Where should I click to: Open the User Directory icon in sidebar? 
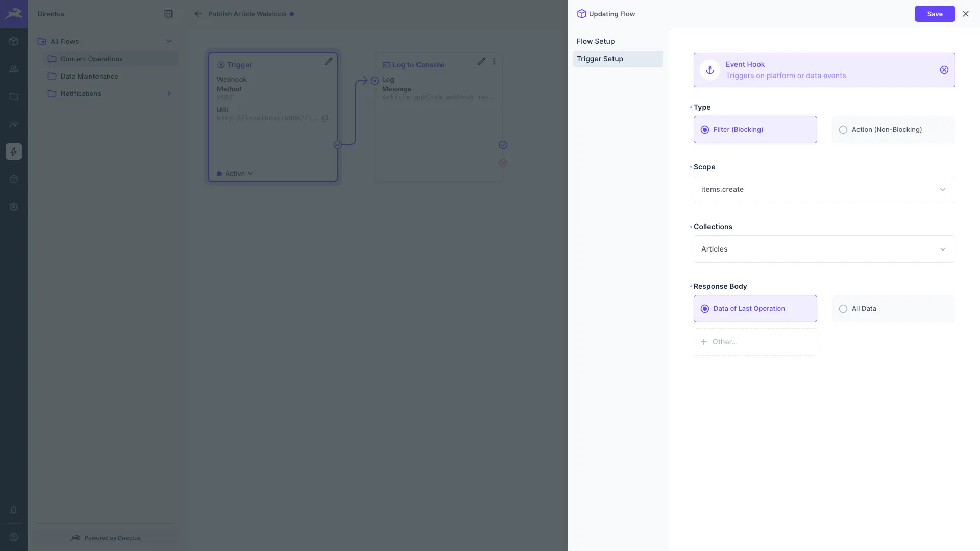14,69
